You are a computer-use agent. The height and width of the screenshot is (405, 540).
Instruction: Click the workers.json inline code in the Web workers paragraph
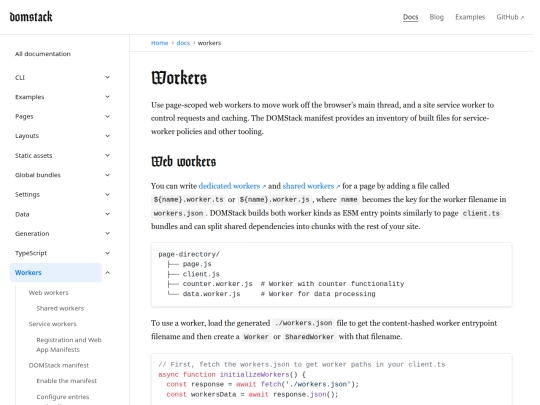178,213
